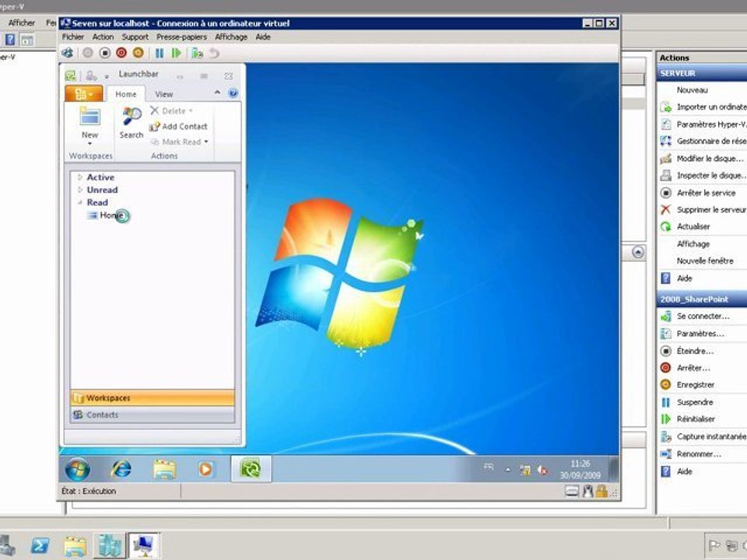Open the Afficher menu in Hyper-V Manager
The image size is (747, 560).
(22, 23)
